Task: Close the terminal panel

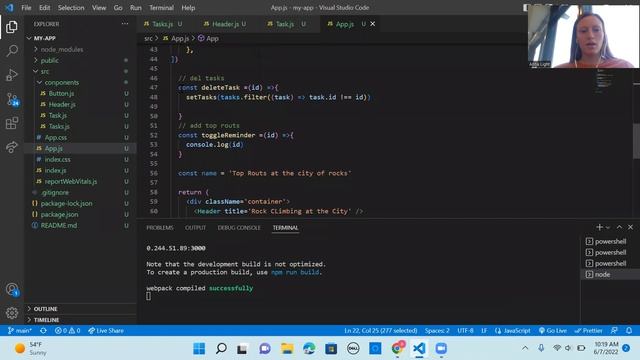Action: click(x=630, y=227)
